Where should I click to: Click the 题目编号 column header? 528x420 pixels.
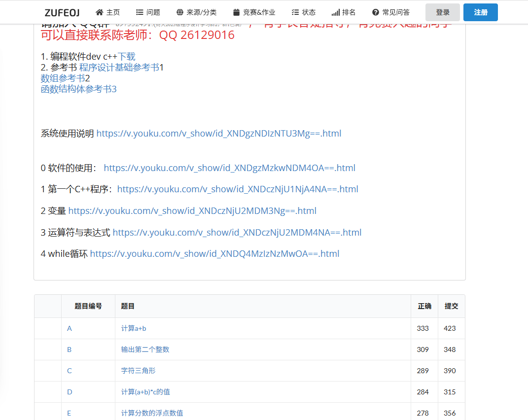[x=88, y=306]
